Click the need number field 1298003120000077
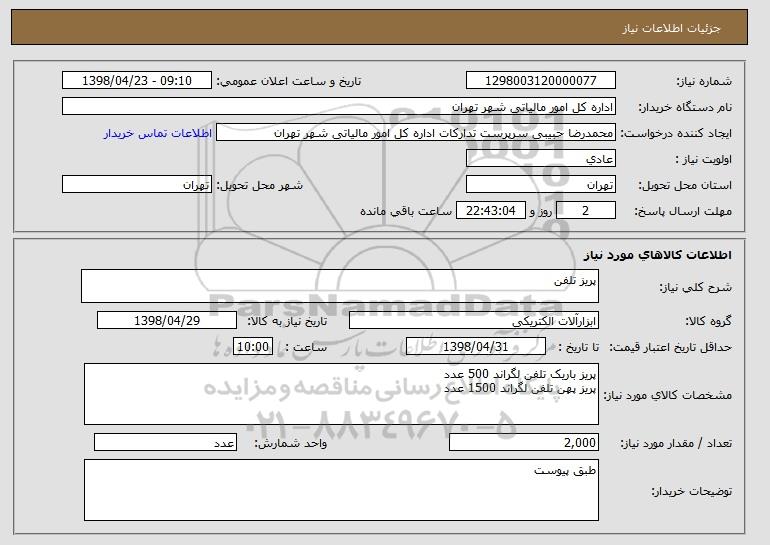 pos(541,81)
